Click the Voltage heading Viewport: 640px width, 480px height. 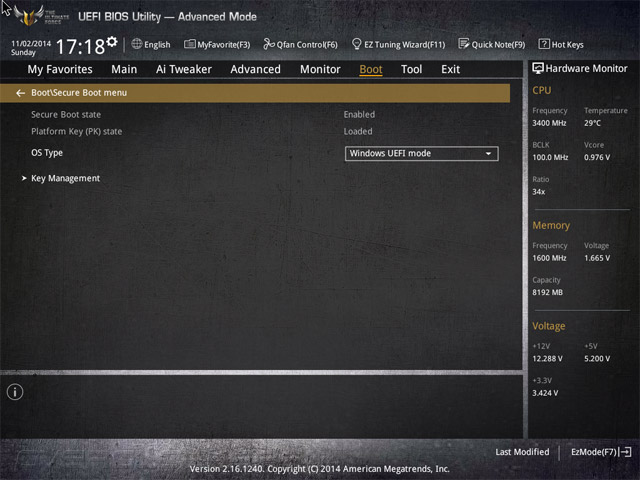tap(549, 326)
